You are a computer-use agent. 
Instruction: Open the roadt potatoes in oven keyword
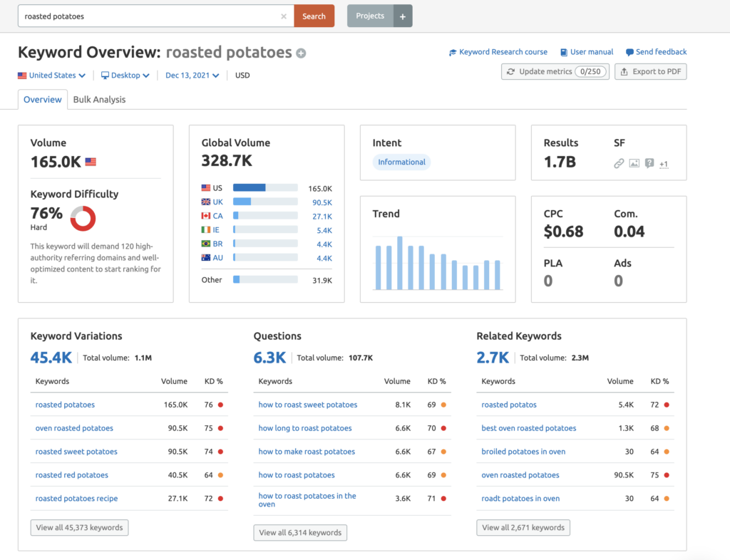[520, 498]
